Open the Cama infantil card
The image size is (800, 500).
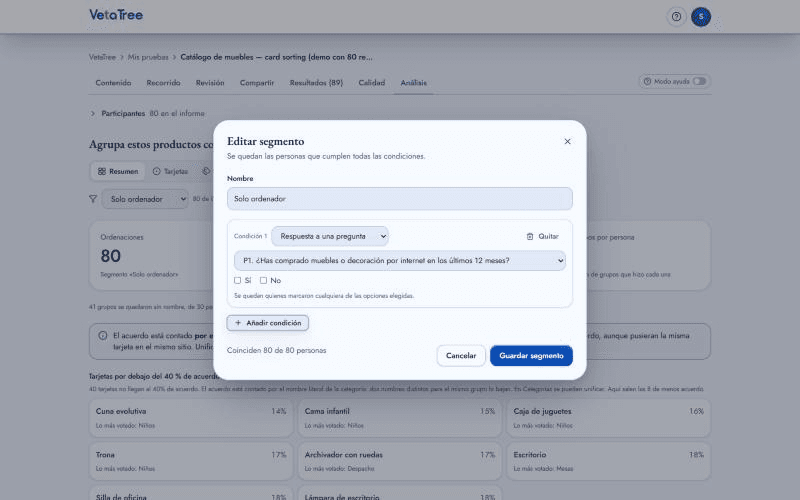[399, 418]
